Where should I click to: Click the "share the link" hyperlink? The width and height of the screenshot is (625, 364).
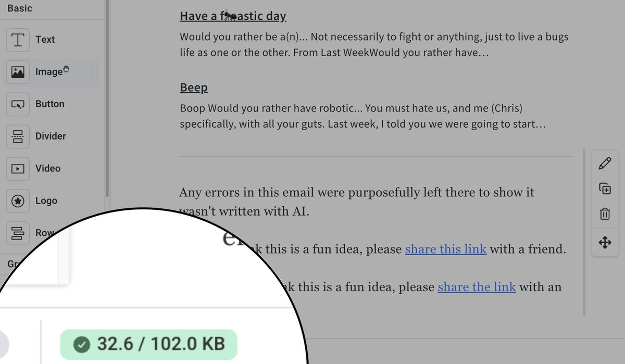coord(477,287)
